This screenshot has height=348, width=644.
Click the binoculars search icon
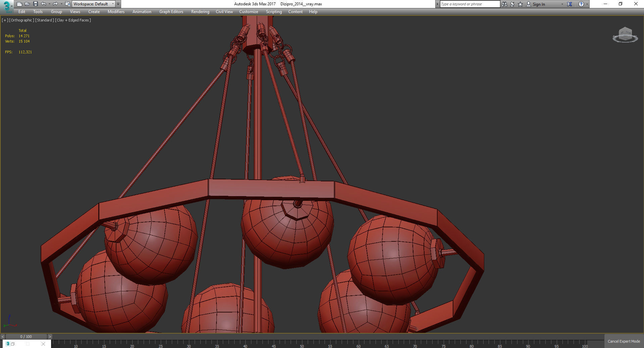click(504, 4)
